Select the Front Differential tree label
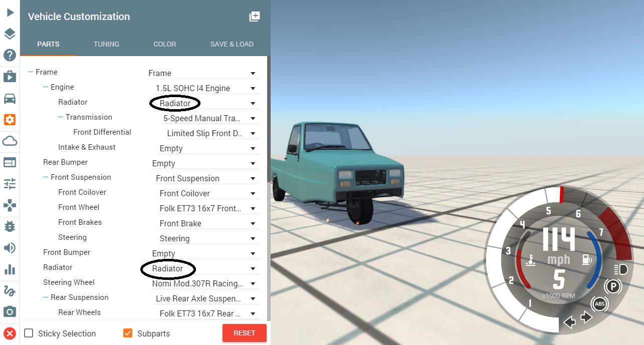644x345 pixels. [102, 132]
